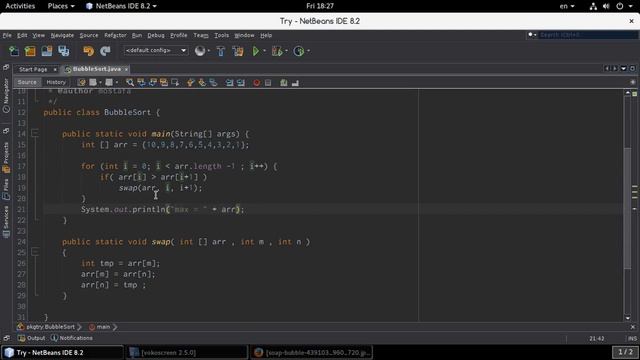
Task: Click the Profile Project icon
Action: pyautogui.click(x=299, y=51)
